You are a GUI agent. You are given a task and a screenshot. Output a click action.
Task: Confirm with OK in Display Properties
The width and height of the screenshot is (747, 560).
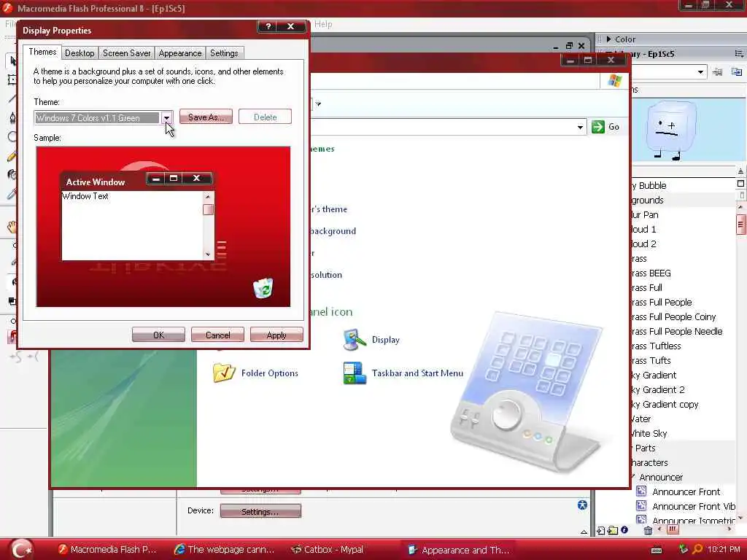(x=158, y=335)
